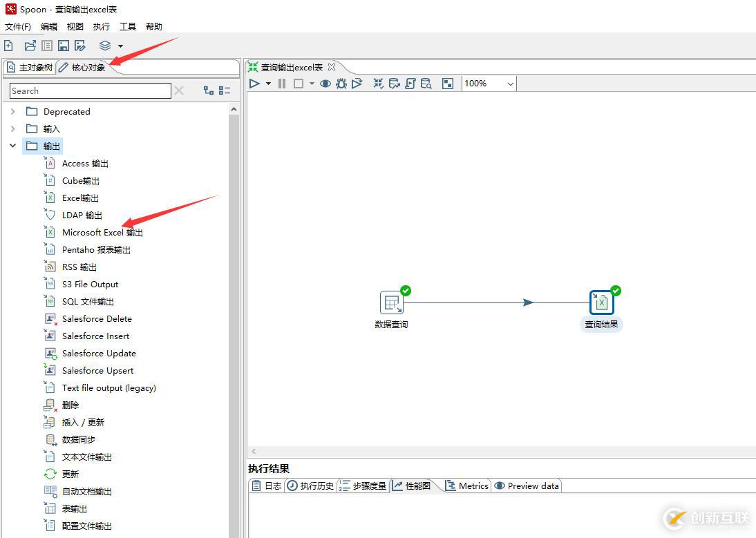Viewport: 756px width, 538px height.
Task: Expand the 输入 folder
Action: [13, 129]
